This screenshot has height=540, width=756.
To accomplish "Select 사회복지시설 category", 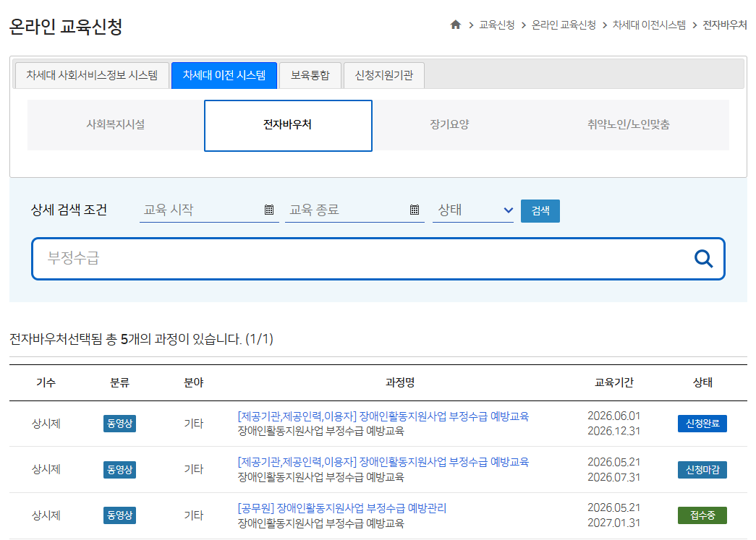I will [x=116, y=125].
